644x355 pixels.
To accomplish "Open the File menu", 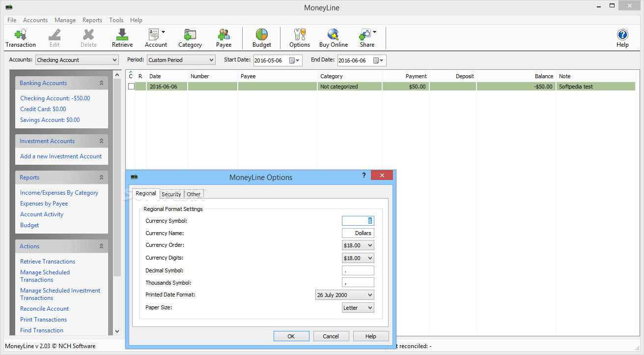I will click(x=12, y=20).
